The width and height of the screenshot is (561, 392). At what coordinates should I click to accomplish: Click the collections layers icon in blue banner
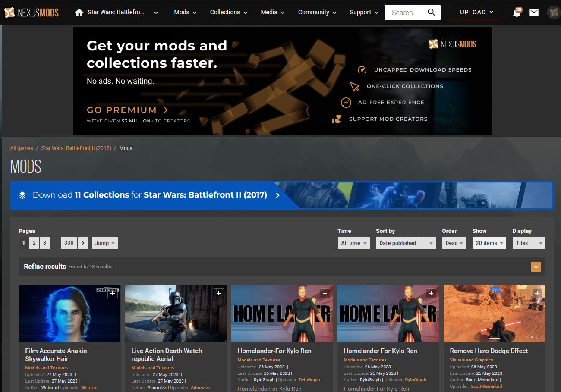click(22, 195)
